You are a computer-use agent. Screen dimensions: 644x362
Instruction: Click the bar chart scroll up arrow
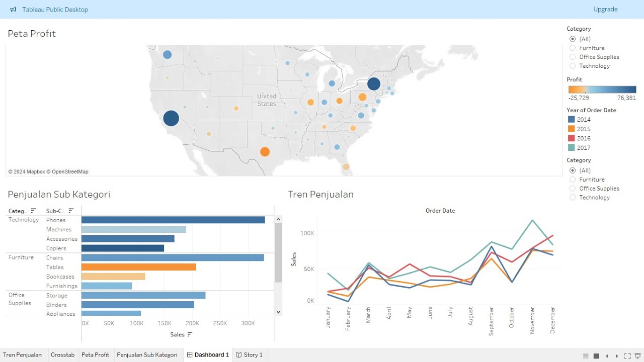click(x=279, y=219)
